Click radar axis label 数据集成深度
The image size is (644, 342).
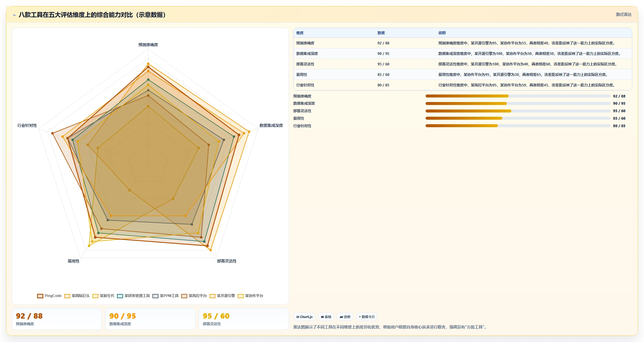271,125
